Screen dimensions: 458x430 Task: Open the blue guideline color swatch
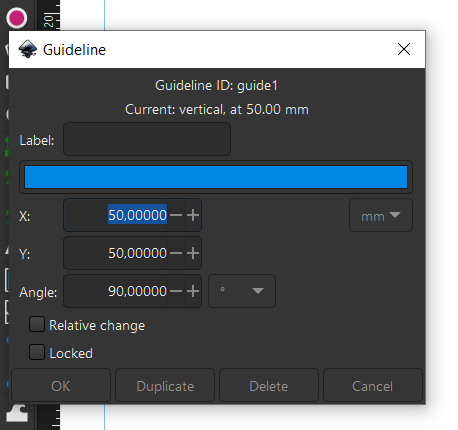(x=216, y=177)
